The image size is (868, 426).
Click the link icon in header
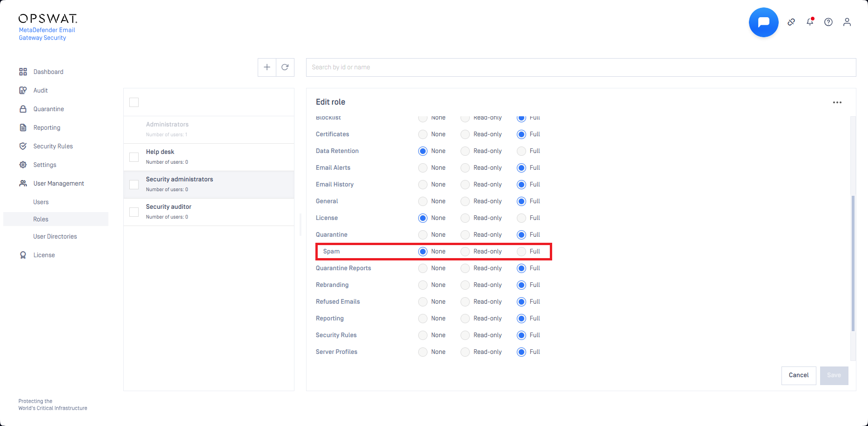(791, 22)
